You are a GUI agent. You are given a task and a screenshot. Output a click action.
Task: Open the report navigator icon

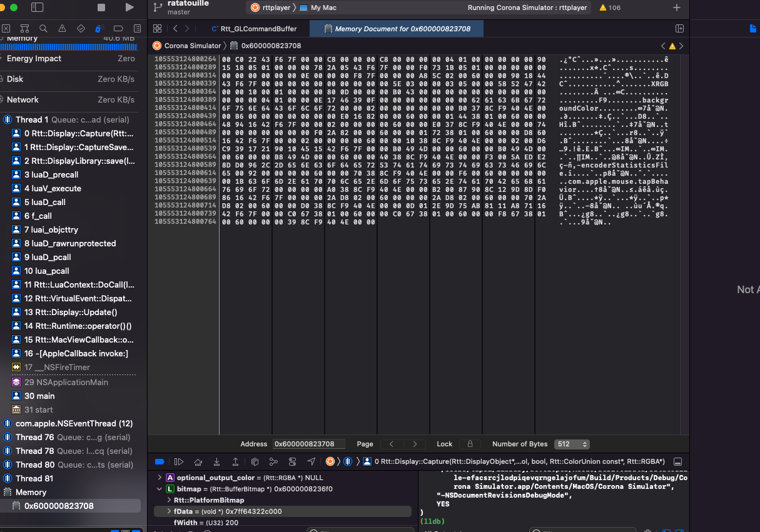click(x=137, y=29)
